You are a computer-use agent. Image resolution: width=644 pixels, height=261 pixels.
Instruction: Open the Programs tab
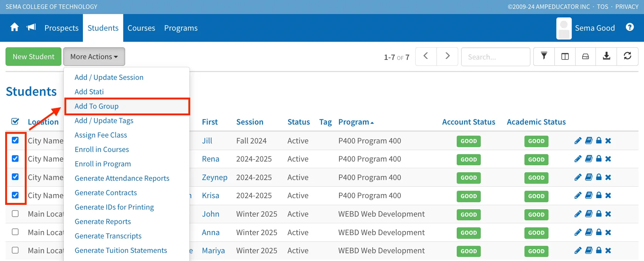[181, 28]
